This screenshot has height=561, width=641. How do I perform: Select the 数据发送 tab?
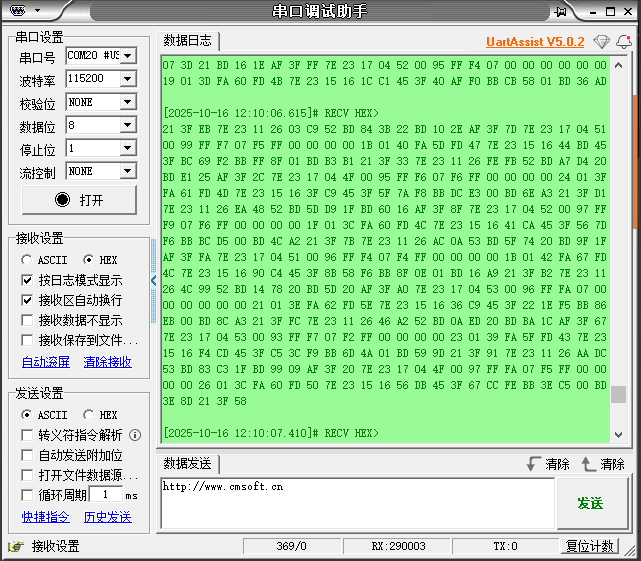187,463
